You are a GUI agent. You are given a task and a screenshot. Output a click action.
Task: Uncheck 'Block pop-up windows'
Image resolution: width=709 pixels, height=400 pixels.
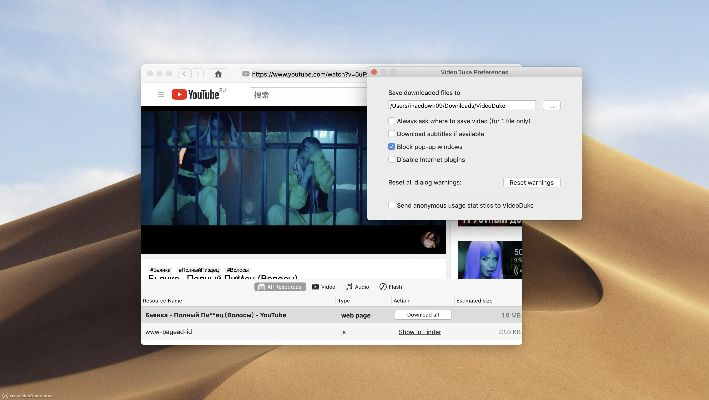point(392,146)
